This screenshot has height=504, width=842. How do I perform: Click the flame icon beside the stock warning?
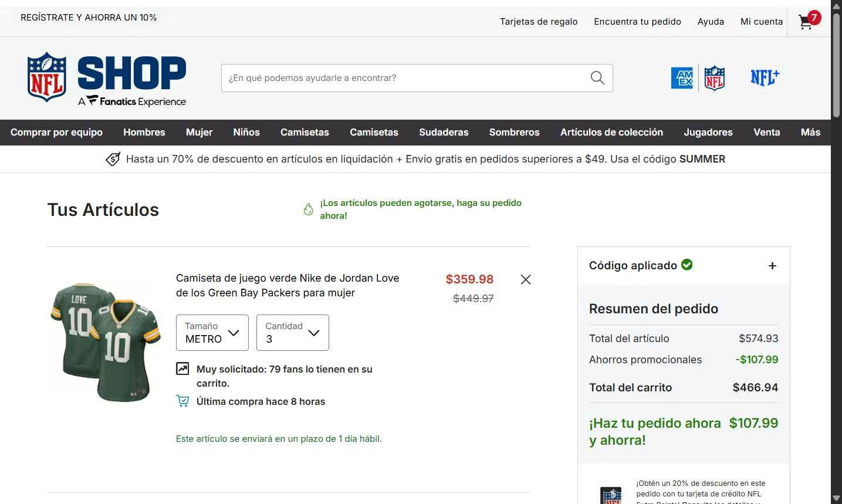point(308,209)
